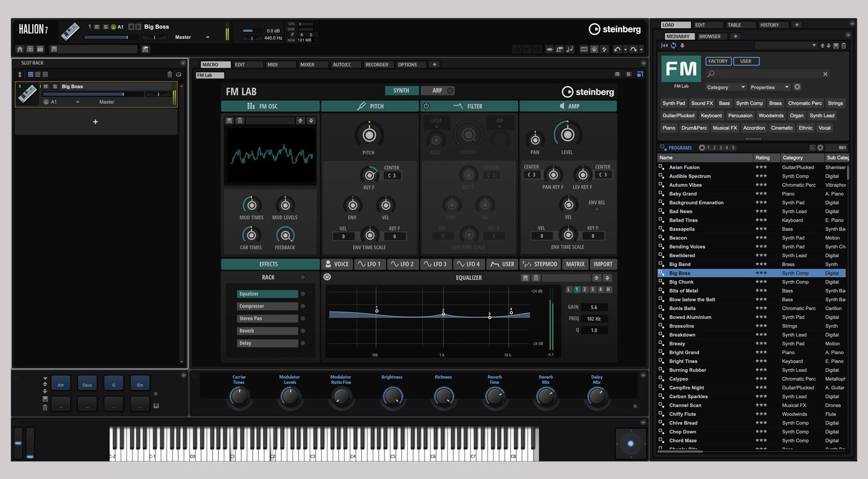Toggle the arpeggiator on next to ARP
Image resolution: width=868 pixels, height=479 pixels.
pyautogui.click(x=450, y=91)
